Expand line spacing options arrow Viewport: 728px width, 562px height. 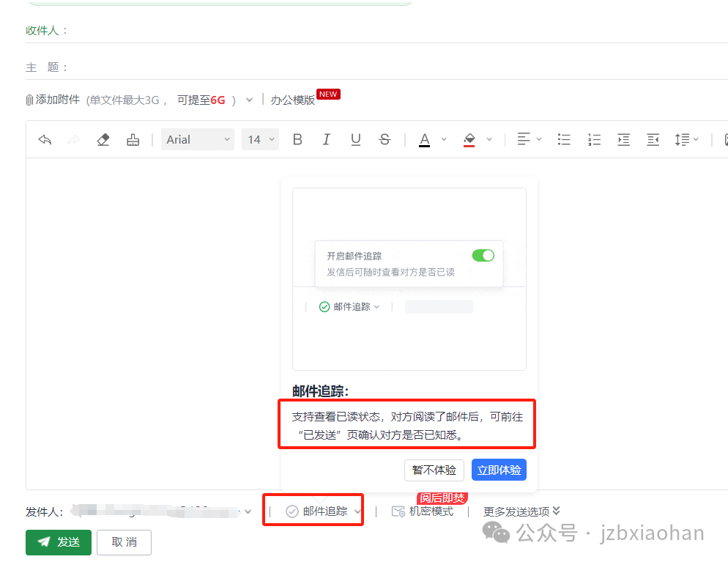click(696, 139)
